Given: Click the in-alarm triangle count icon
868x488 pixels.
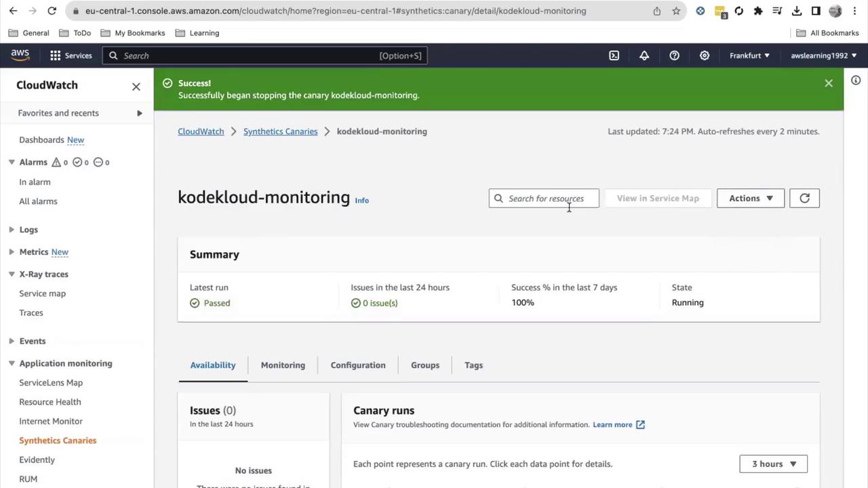Looking at the screenshot, I should tap(56, 162).
